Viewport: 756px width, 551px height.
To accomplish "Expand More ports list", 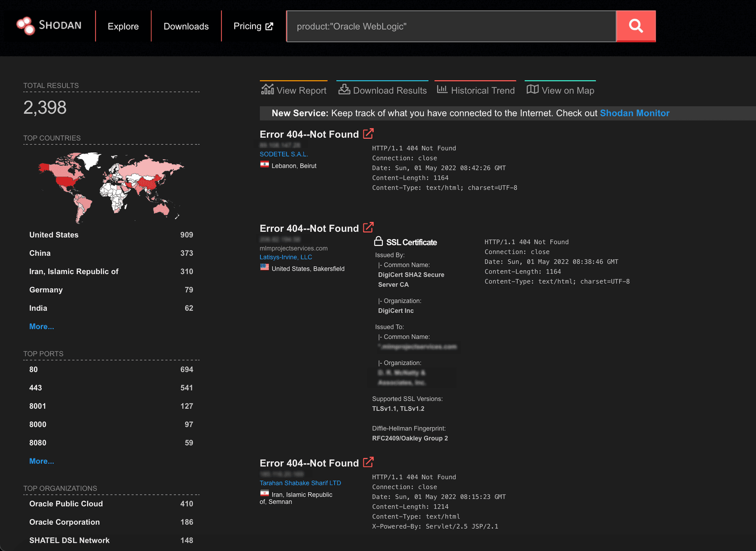I will pos(41,461).
